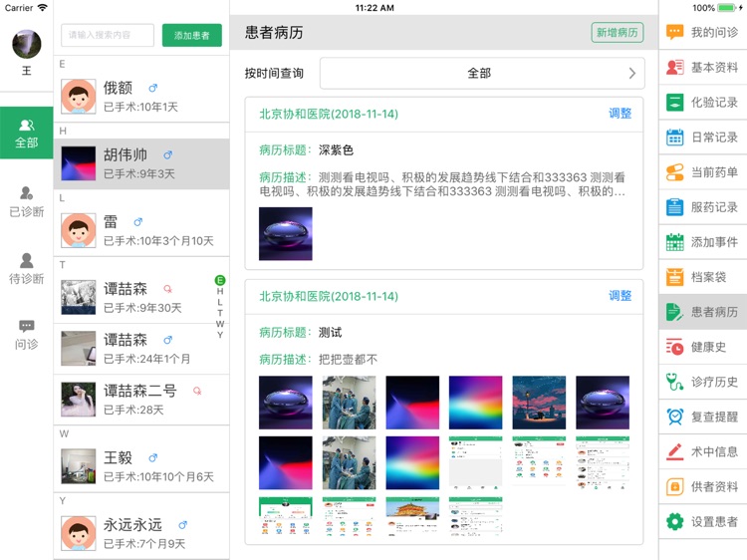This screenshot has width=747, height=560.
Task: Select 谭喆森 with 9年30天 surgery
Action: tap(141, 298)
